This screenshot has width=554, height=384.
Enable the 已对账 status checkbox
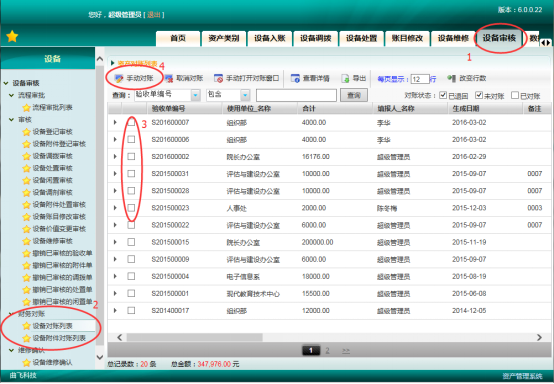point(515,95)
